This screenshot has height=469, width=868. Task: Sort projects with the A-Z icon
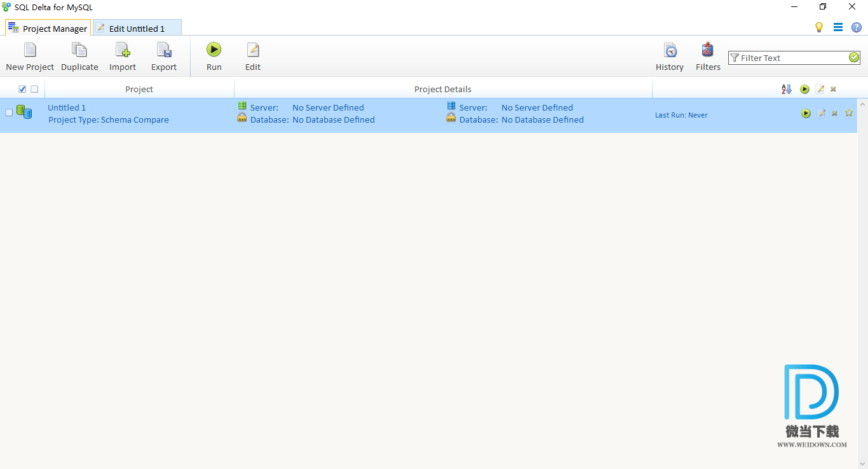pyautogui.click(x=787, y=89)
